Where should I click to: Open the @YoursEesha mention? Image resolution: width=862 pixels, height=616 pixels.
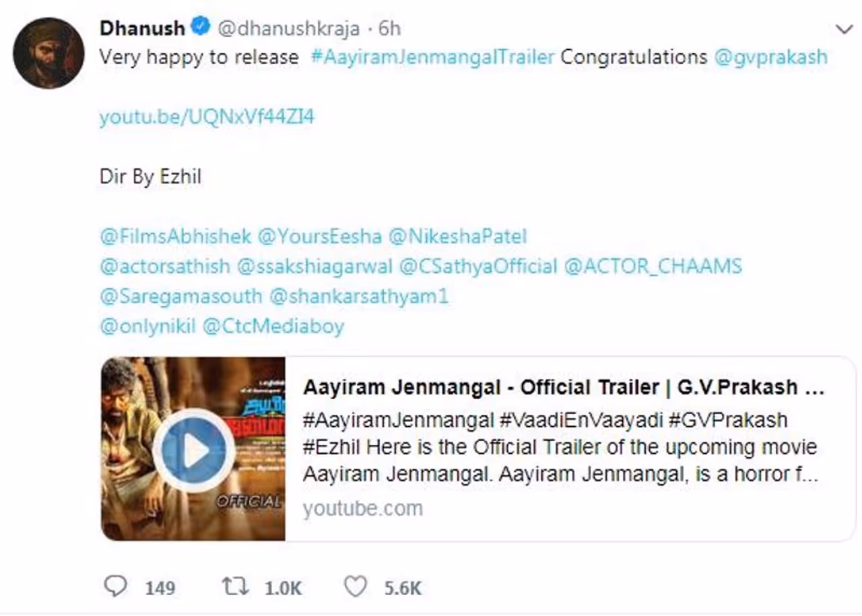(x=319, y=236)
